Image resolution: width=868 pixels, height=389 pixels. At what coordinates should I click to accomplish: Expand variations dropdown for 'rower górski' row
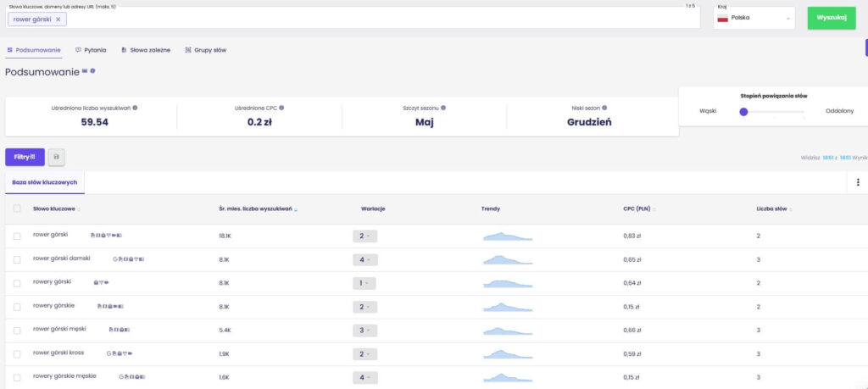[x=364, y=236]
